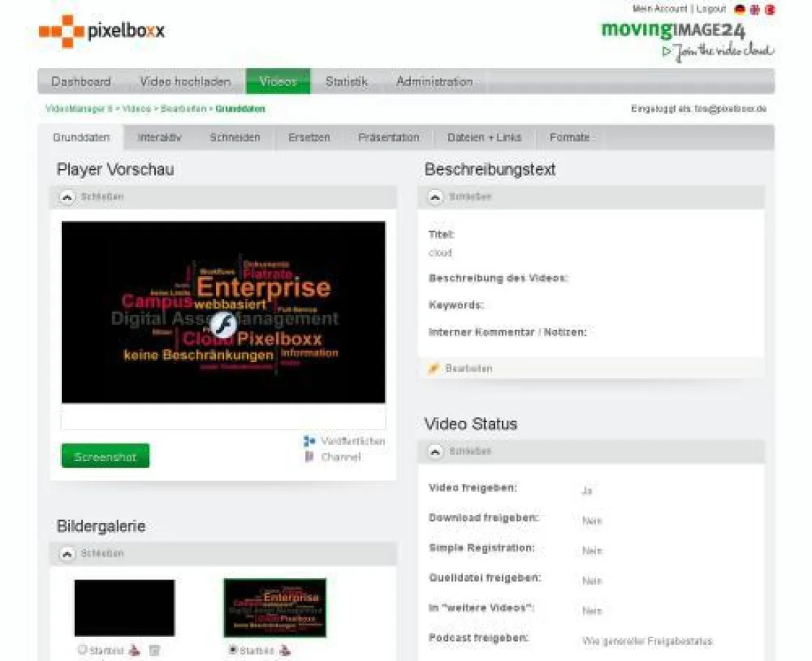Image resolution: width=812 pixels, height=661 pixels.
Task: Click the Flash play icon in player preview
Action: 223,325
